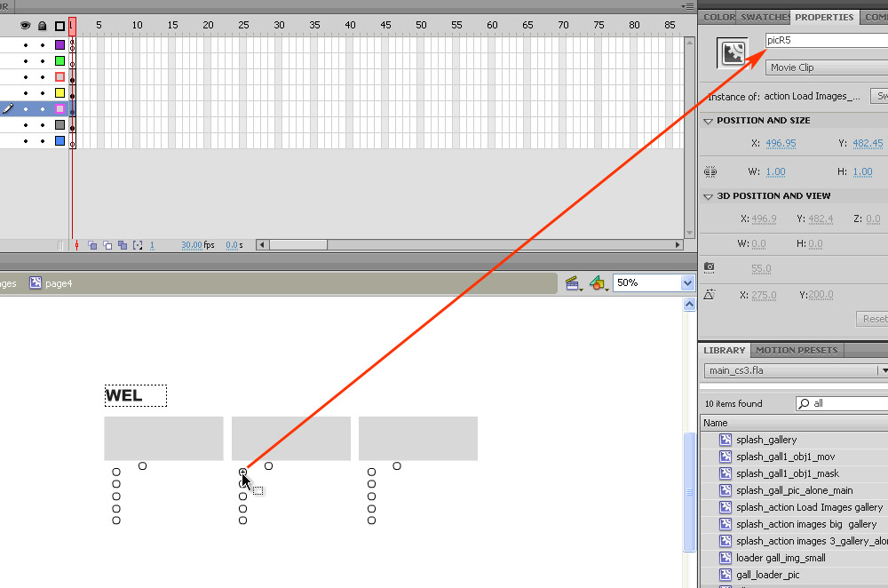Click the yellow layer outline color swatch

coord(59,92)
